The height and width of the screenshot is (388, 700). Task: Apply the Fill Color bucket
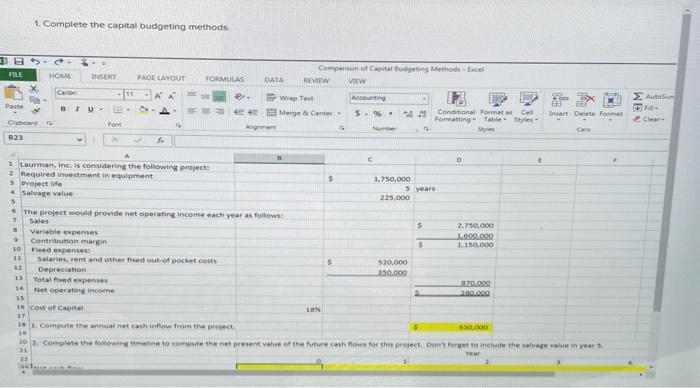(x=143, y=110)
